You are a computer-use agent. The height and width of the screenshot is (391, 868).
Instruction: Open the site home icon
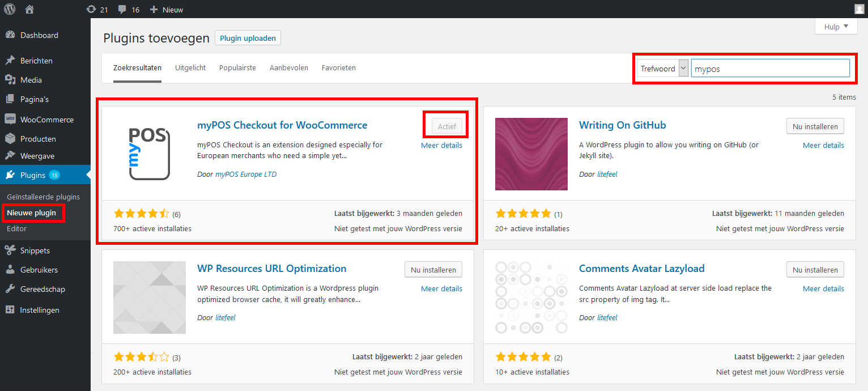click(29, 9)
